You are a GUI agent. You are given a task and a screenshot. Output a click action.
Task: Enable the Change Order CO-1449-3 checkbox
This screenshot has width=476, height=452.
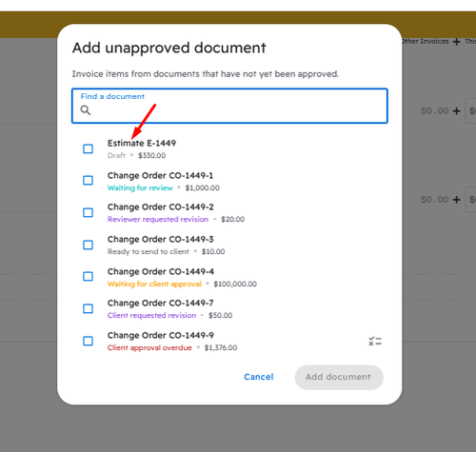[88, 245]
